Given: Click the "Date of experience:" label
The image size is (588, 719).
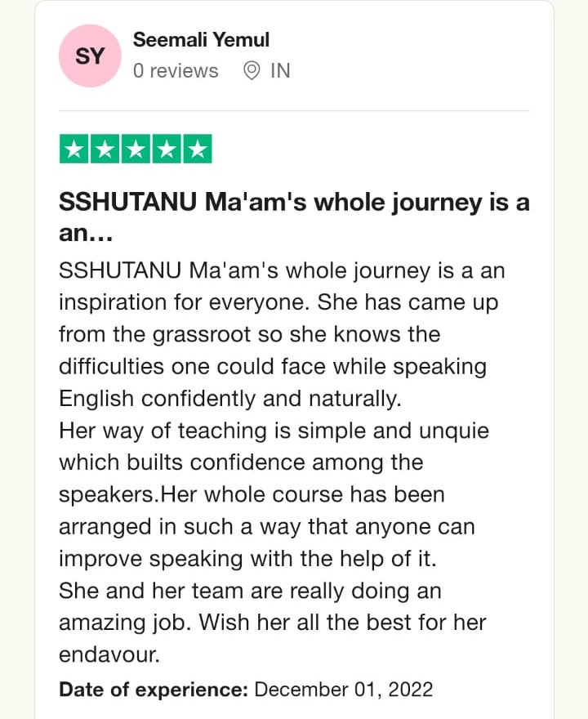Looking at the screenshot, I should pyautogui.click(x=153, y=689).
